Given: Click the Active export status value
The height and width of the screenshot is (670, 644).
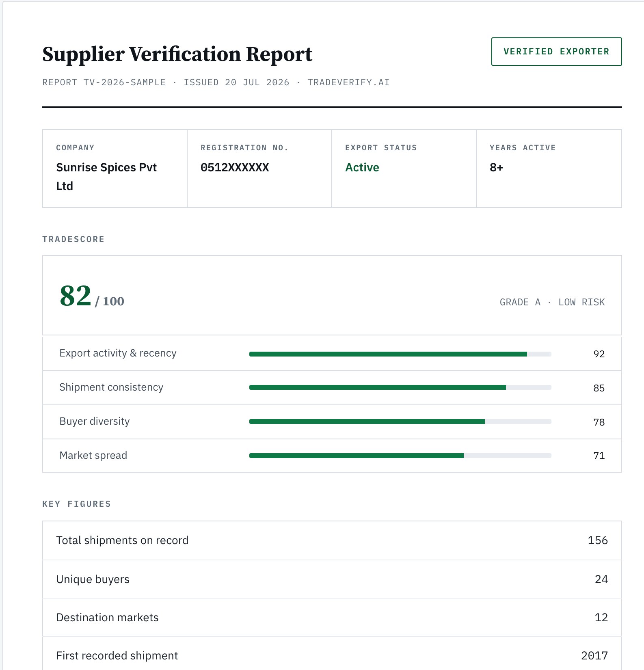Looking at the screenshot, I should (x=362, y=167).
